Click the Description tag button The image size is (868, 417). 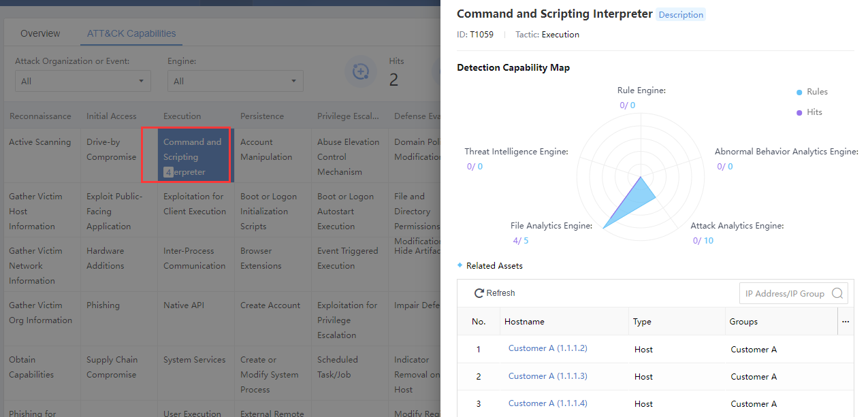(x=680, y=14)
